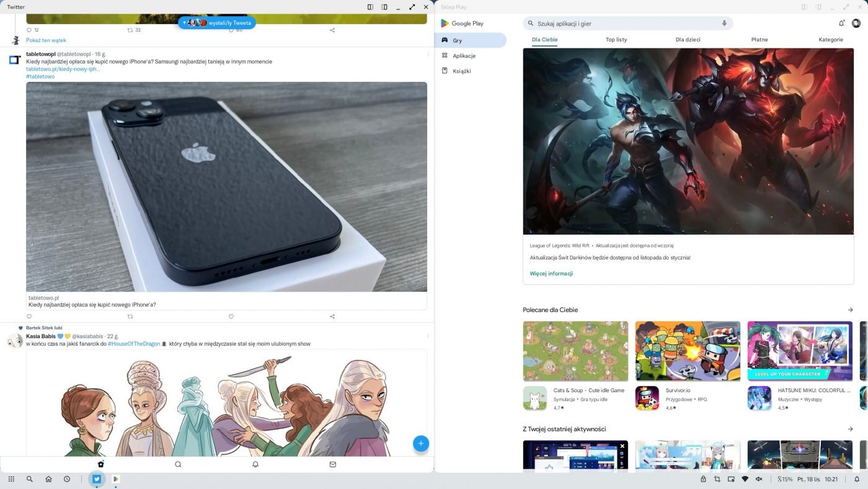Image resolution: width=868 pixels, height=489 pixels.
Task: Like the tabletowopl iPhone tweet
Action: [231, 316]
